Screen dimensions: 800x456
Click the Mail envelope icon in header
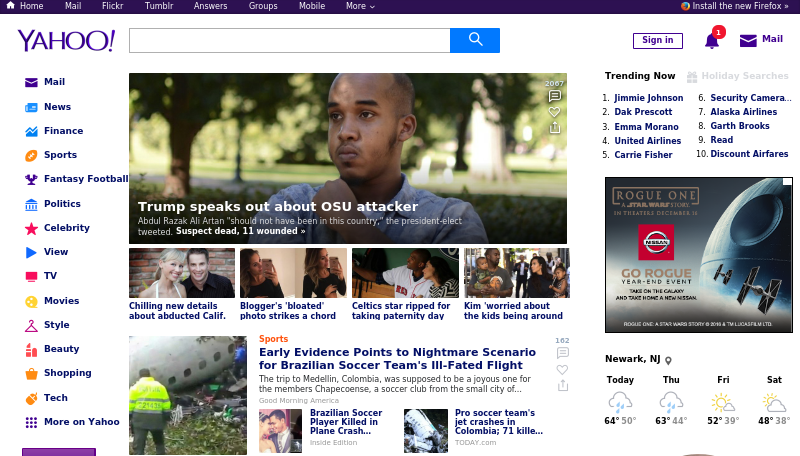748,40
